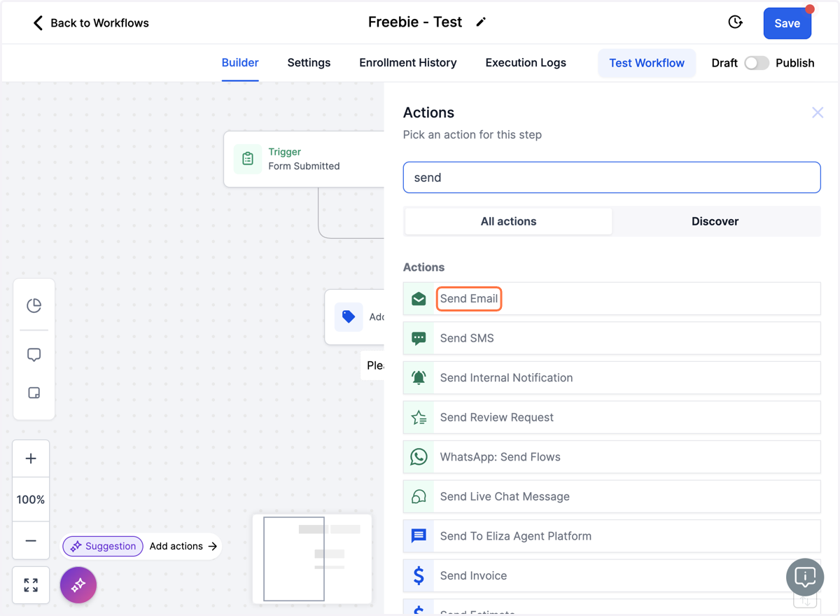Open the stats pie chart icon
This screenshot has height=616, width=840.
(34, 305)
